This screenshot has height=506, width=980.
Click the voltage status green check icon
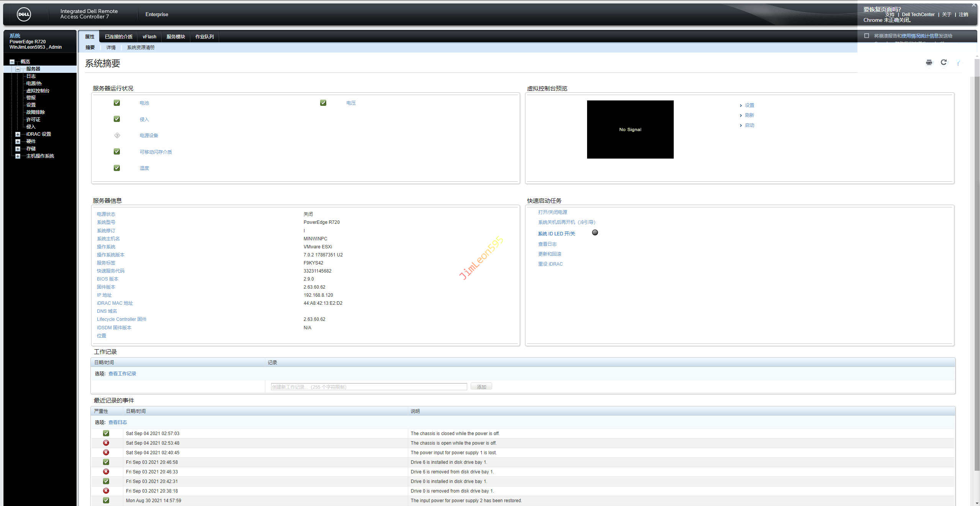coord(323,103)
